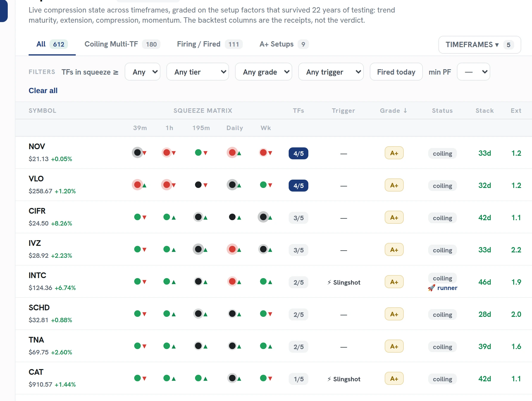Click IVZ Daily red squeeze dot
532x401 pixels.
tap(232, 249)
